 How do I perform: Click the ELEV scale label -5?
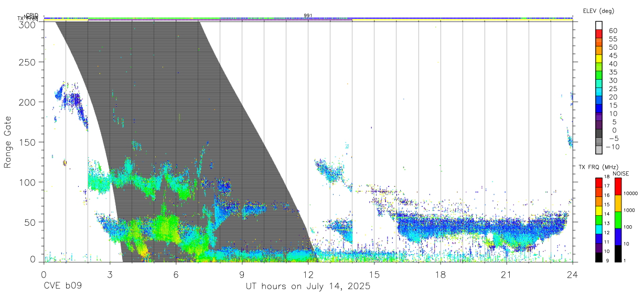613,139
